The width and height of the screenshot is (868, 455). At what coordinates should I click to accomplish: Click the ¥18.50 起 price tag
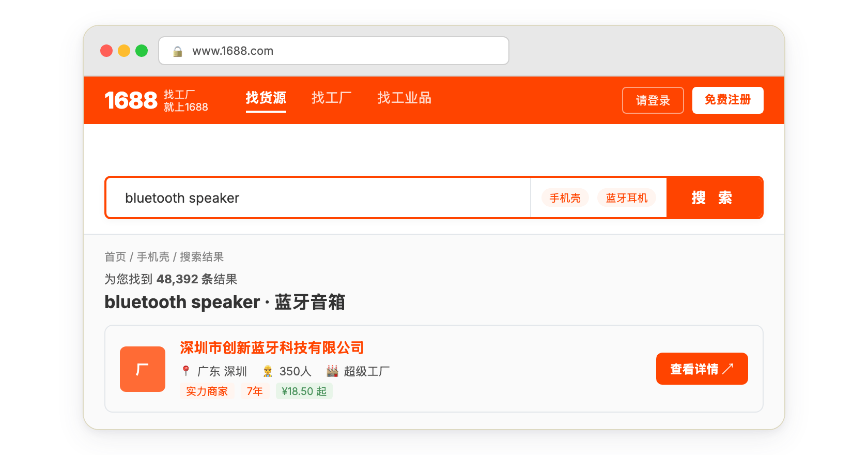pyautogui.click(x=304, y=391)
